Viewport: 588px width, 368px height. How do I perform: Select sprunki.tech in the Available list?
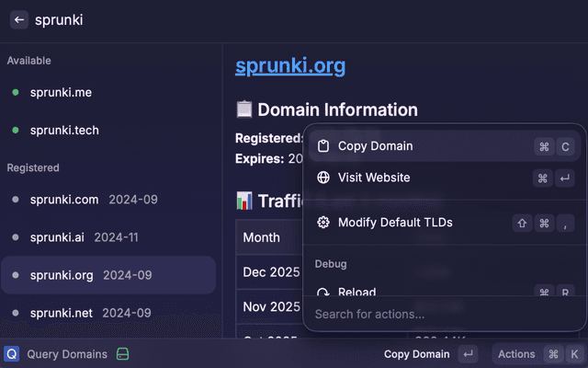click(x=64, y=131)
